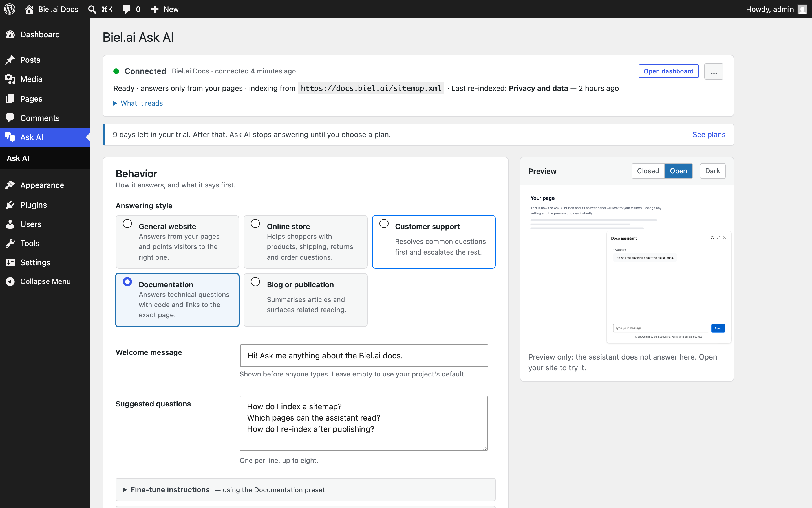Viewport: 812px width, 508px height.
Task: Click the Collapse Menu label
Action: 45,281
